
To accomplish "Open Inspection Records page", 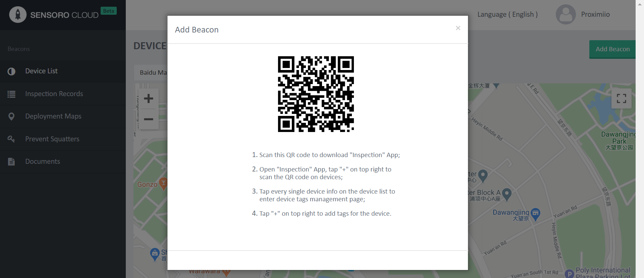I will [63, 94].
